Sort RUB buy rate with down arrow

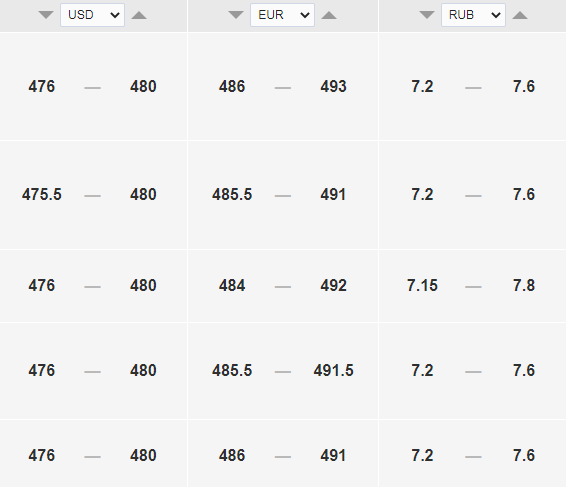coord(427,15)
